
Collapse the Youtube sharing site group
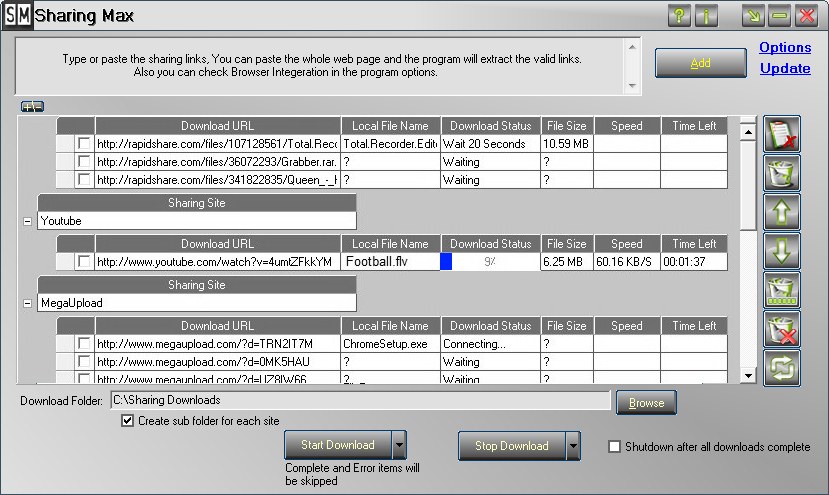(27, 221)
